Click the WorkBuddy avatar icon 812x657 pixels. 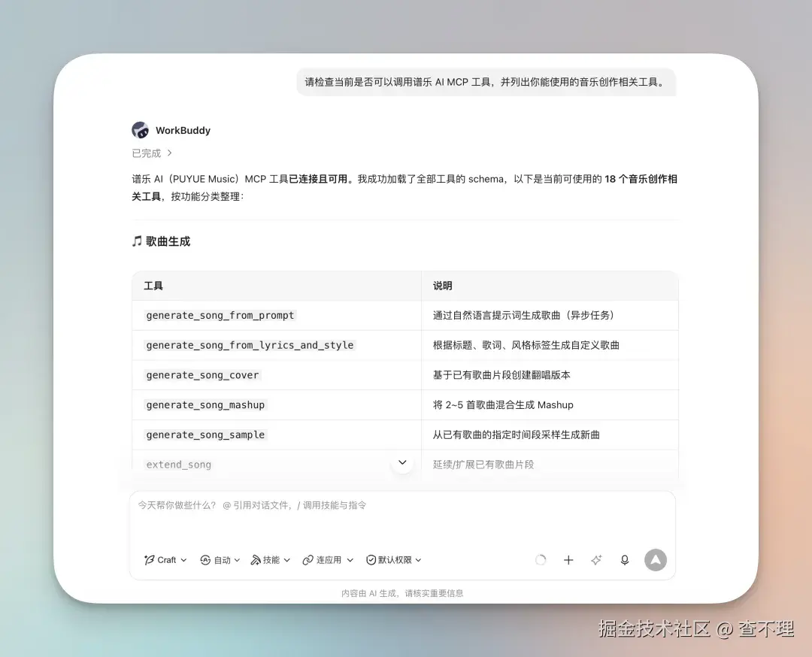(x=141, y=130)
